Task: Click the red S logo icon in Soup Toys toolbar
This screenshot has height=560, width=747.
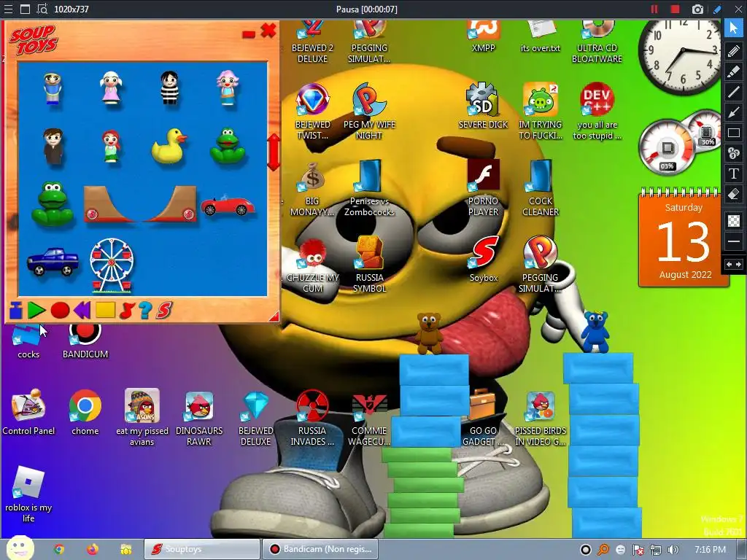Action: click(164, 311)
